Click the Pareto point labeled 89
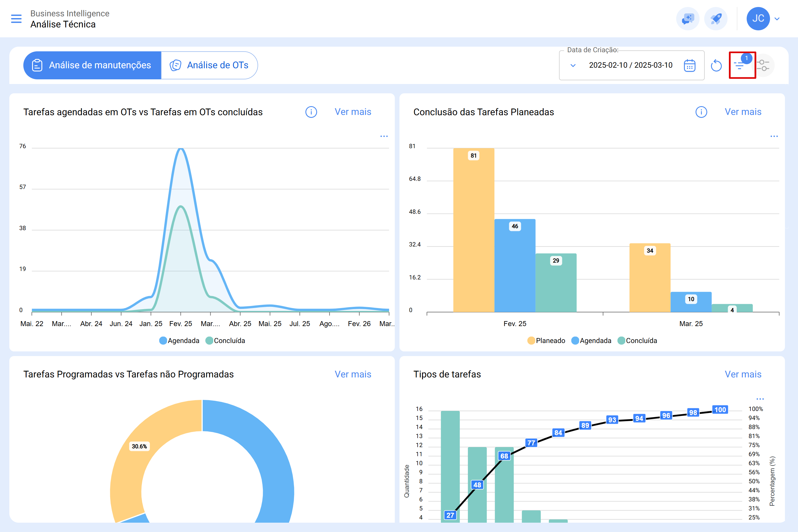Screen dimensions: 798x532 585,426
